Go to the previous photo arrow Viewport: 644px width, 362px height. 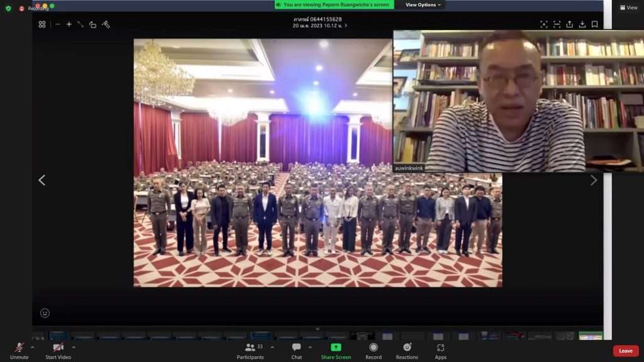pos(42,180)
